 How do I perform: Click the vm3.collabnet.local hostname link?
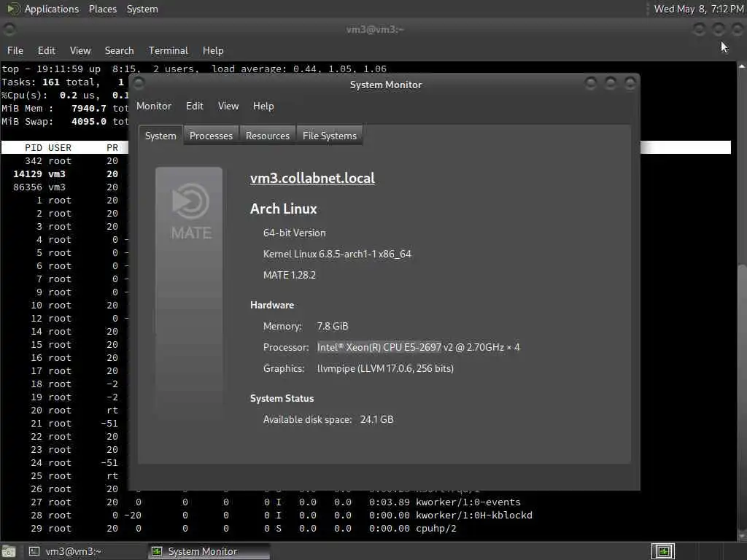(312, 178)
